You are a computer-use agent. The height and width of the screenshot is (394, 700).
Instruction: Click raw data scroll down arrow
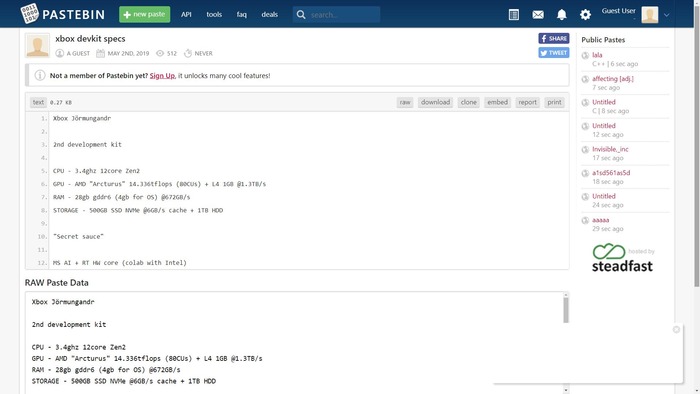[566, 390]
